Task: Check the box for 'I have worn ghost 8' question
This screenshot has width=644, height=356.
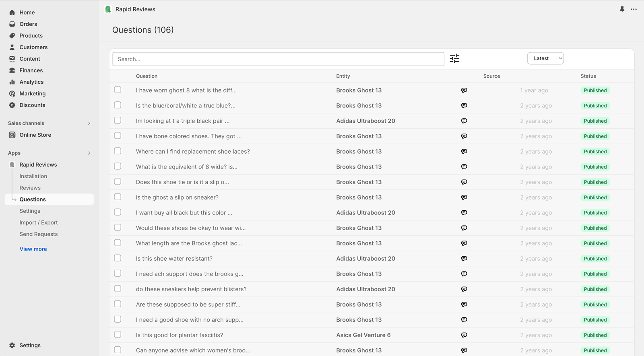Action: click(118, 90)
